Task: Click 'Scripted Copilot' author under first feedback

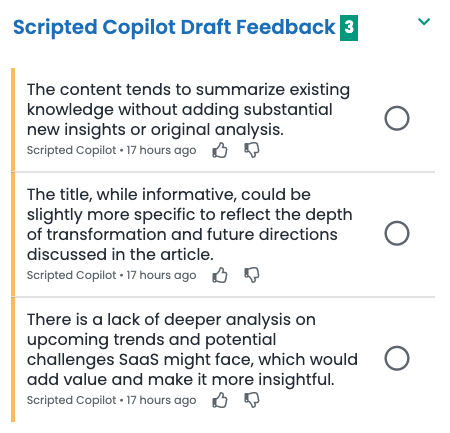Action: point(71,150)
